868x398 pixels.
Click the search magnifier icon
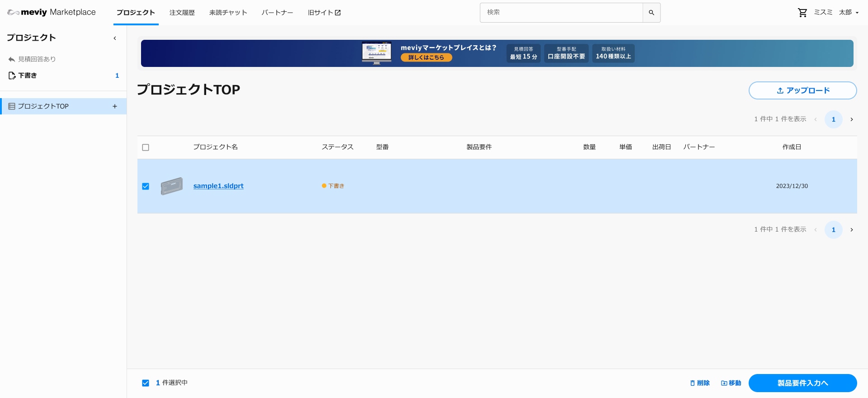pyautogui.click(x=651, y=13)
